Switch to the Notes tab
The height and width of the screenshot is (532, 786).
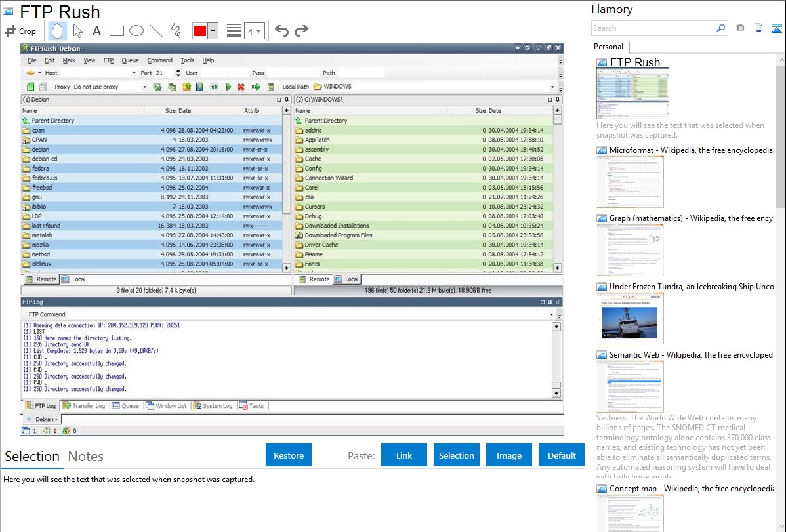(86, 457)
